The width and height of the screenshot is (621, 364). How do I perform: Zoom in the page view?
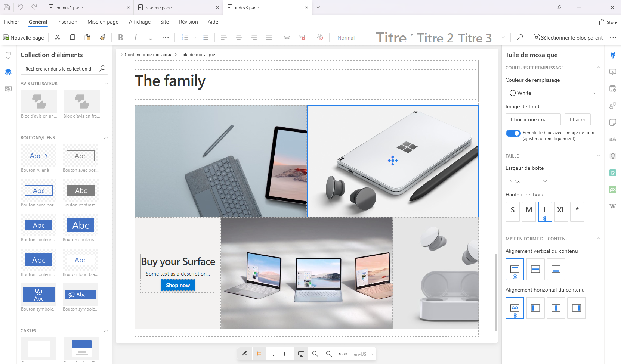(x=329, y=354)
